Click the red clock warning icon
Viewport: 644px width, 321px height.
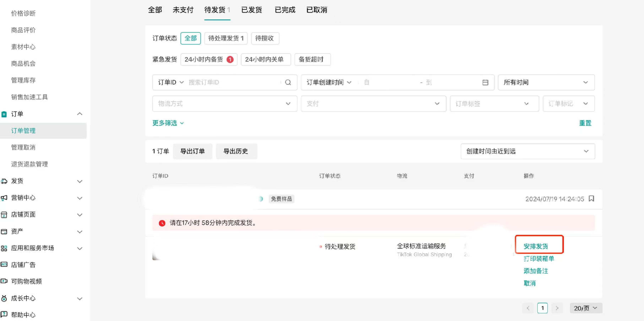pyautogui.click(x=162, y=223)
